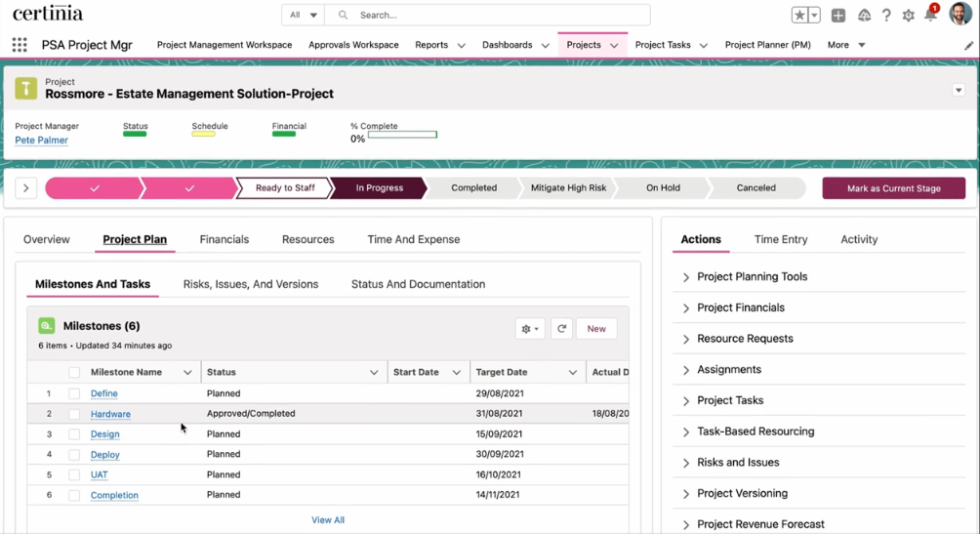Screen dimensions: 980x534
Task: Click the pencil icon to edit navigation
Action: pyautogui.click(x=968, y=46)
